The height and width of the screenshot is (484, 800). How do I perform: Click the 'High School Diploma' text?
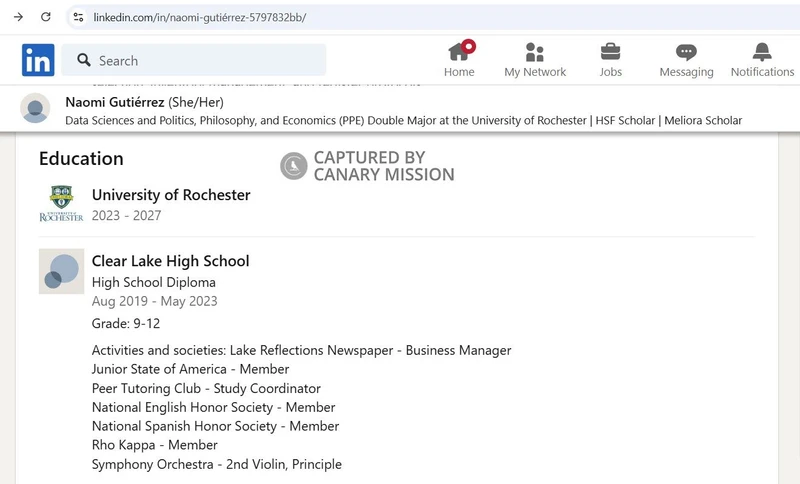[x=154, y=282]
